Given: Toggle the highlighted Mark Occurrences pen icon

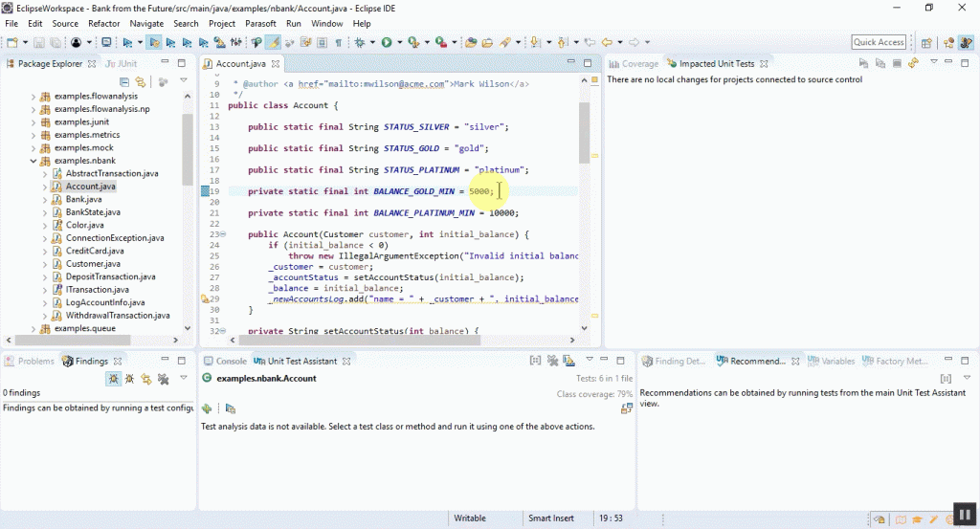Looking at the screenshot, I should (x=274, y=42).
